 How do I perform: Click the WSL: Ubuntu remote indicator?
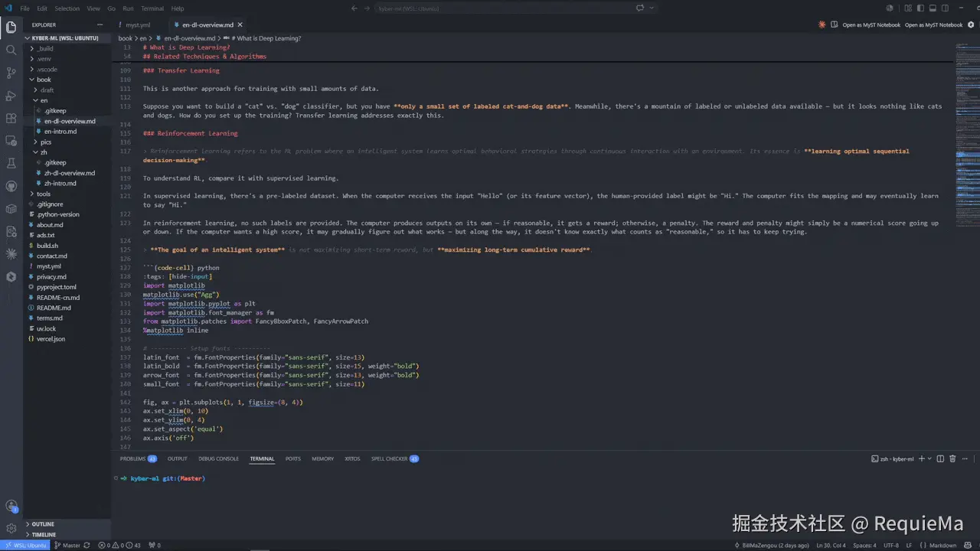24,546
